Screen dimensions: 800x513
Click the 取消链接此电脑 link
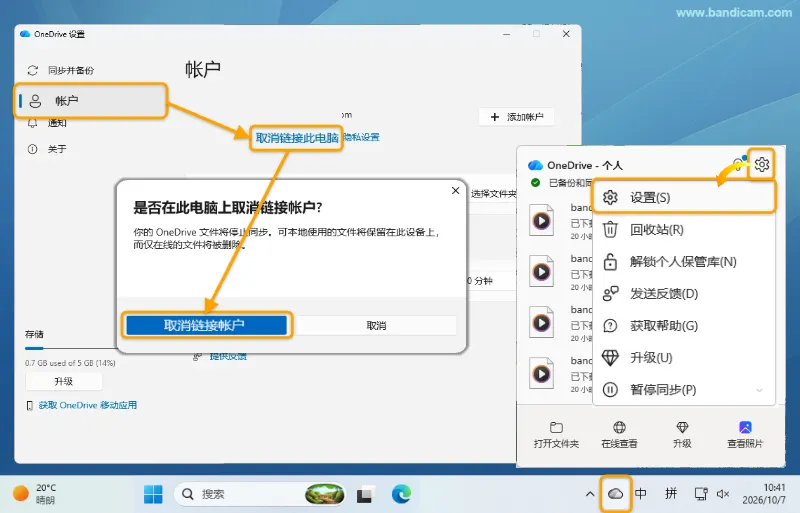coord(297,138)
